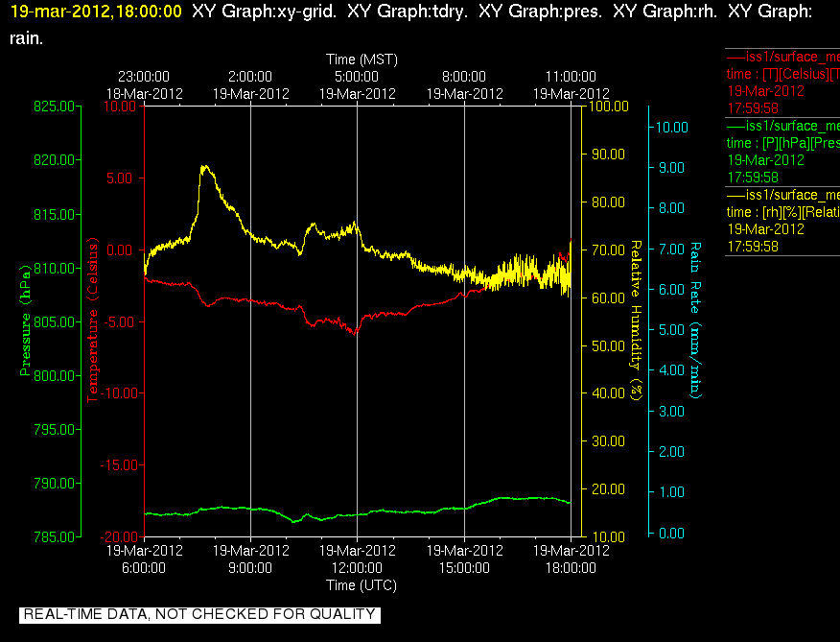Click the red 17:59:58 legend timestamp
This screenshot has width=840, height=642.
tap(753, 108)
